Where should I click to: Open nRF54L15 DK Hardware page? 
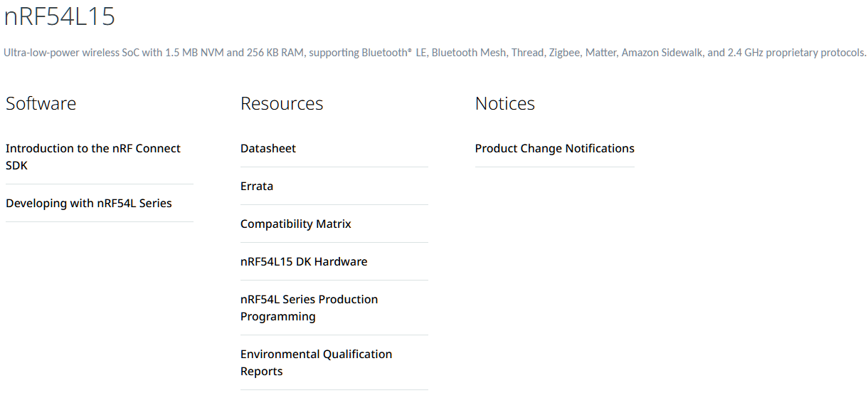coord(304,261)
